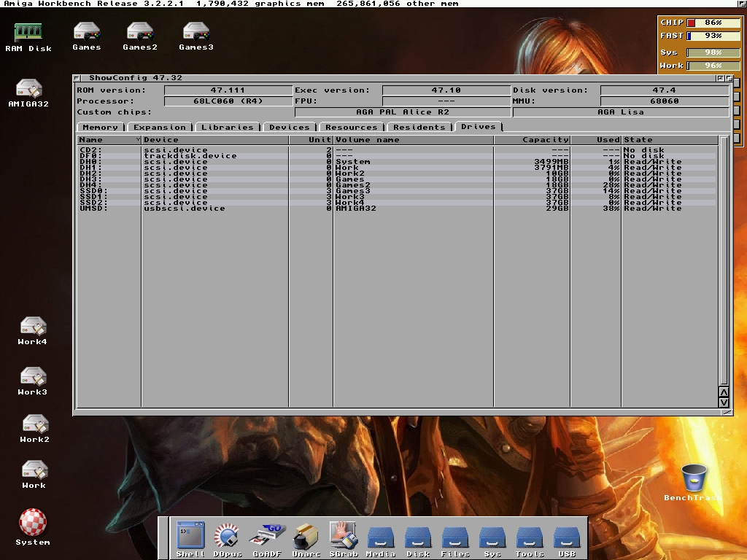Click the CHIP memory usage bar
Image resolution: width=747 pixels, height=560 pixels.
[x=712, y=23]
